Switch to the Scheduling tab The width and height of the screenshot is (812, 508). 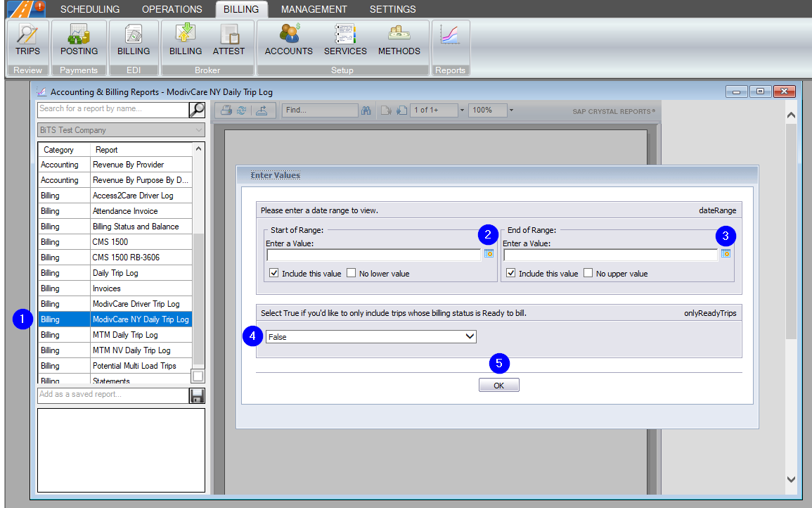(x=90, y=9)
